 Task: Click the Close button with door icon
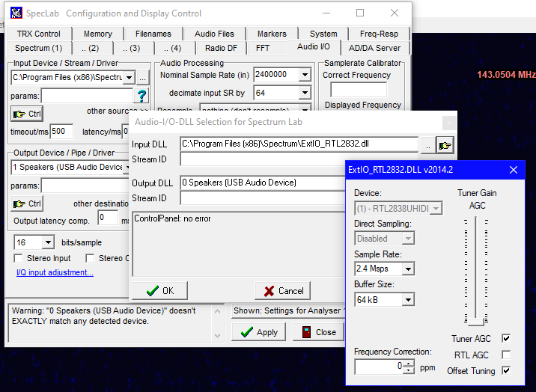click(319, 332)
